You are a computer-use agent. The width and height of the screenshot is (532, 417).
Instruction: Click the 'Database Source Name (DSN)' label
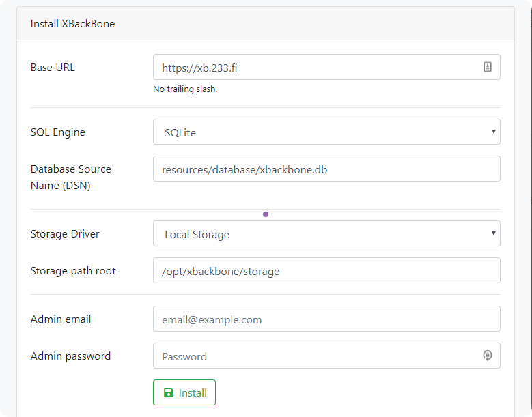coord(70,177)
